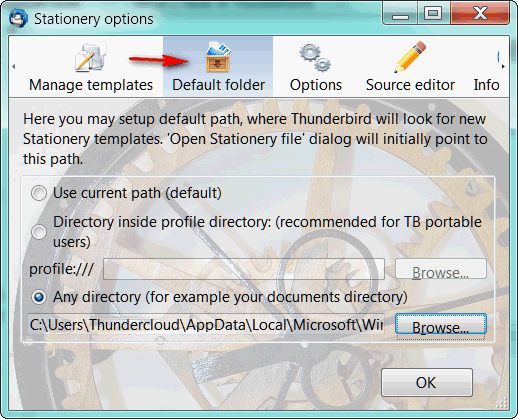Click the Thunderbird icon in title bar
The width and height of the screenshot is (518, 419).
[x=18, y=18]
